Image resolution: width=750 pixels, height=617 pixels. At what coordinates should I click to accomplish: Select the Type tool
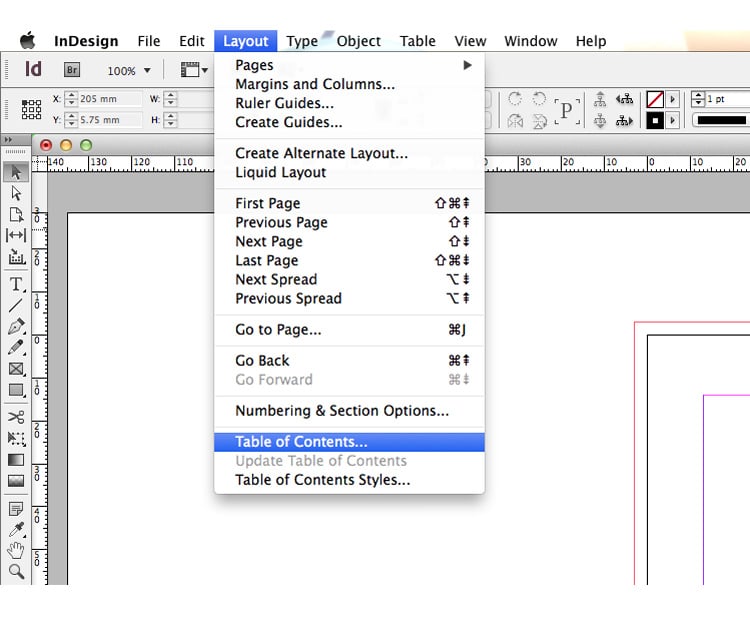tap(16, 284)
